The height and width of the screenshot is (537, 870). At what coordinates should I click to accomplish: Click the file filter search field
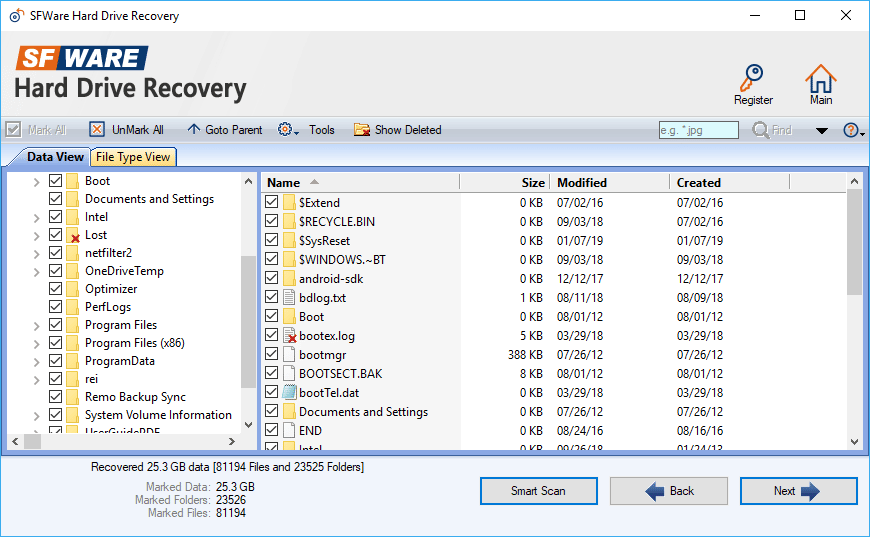(698, 130)
